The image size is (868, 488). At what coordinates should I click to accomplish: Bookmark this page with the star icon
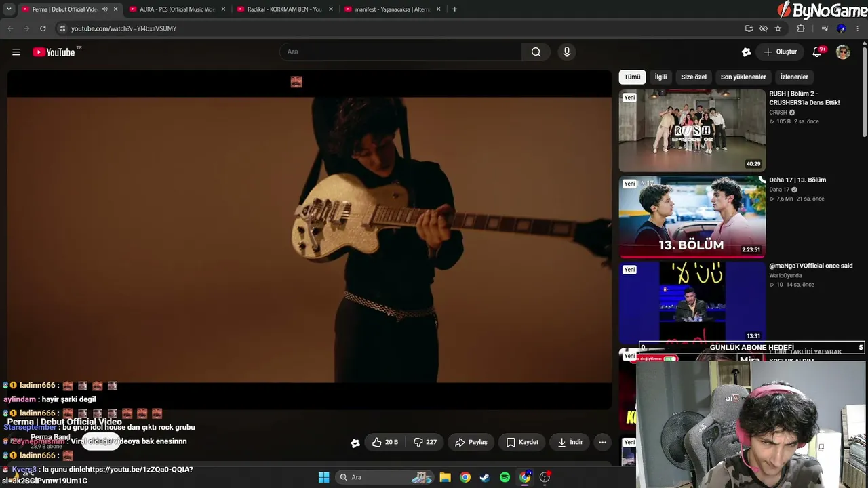point(778,28)
